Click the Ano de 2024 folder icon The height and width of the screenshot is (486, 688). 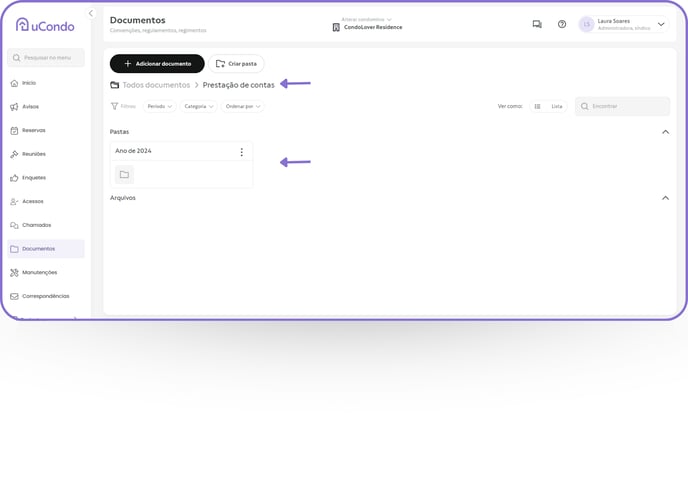tap(124, 175)
